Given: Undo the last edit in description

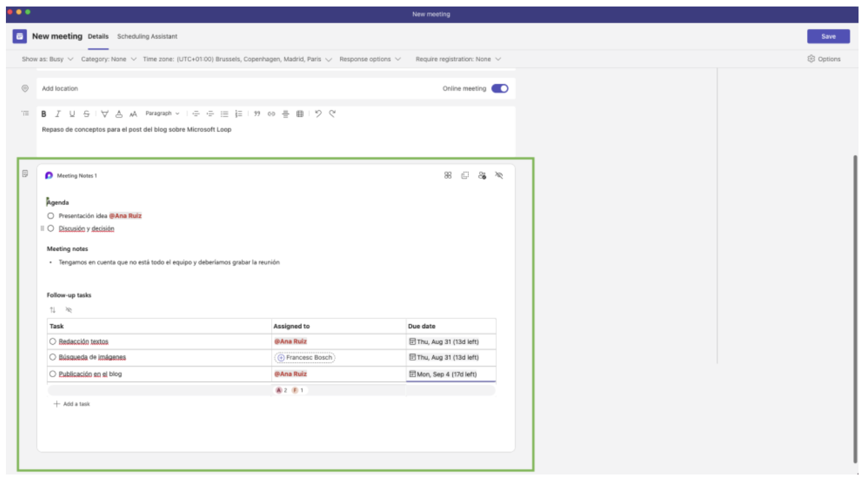Looking at the screenshot, I should [x=318, y=114].
